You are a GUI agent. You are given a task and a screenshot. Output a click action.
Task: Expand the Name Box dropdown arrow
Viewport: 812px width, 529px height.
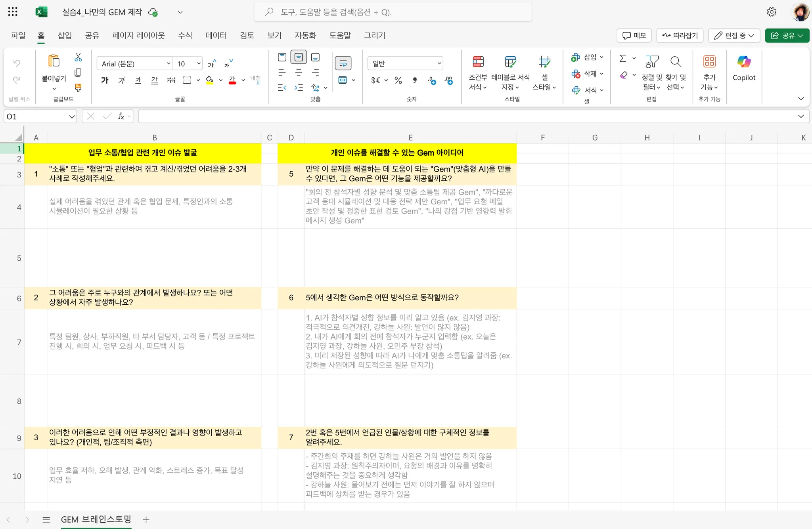pyautogui.click(x=71, y=116)
